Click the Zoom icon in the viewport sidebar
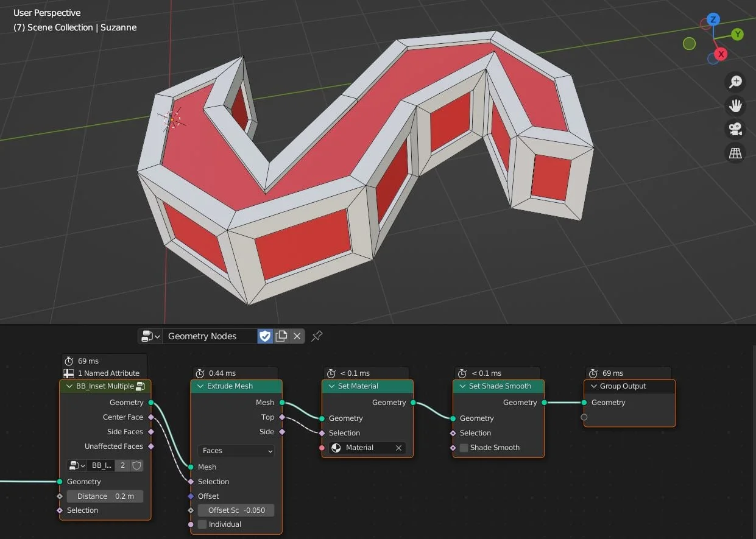This screenshot has width=756, height=539. click(735, 82)
